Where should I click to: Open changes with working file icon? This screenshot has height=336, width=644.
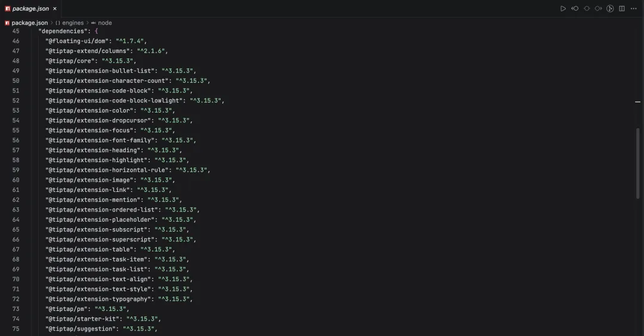coord(587,8)
